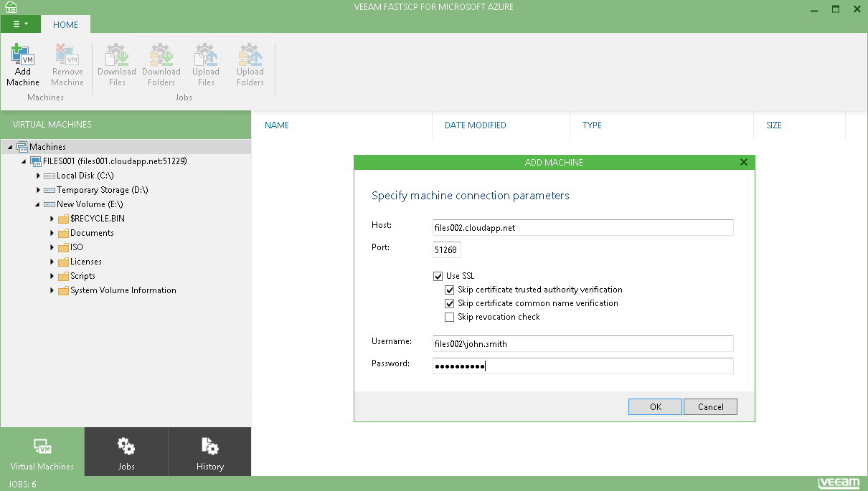Enable Skip revocation check
Viewport: 868px width, 491px height.
[450, 317]
